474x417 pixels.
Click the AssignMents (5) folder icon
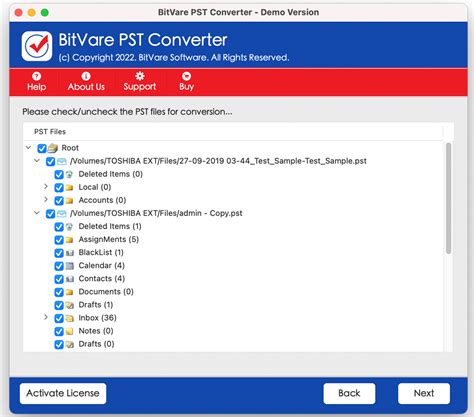click(69, 240)
